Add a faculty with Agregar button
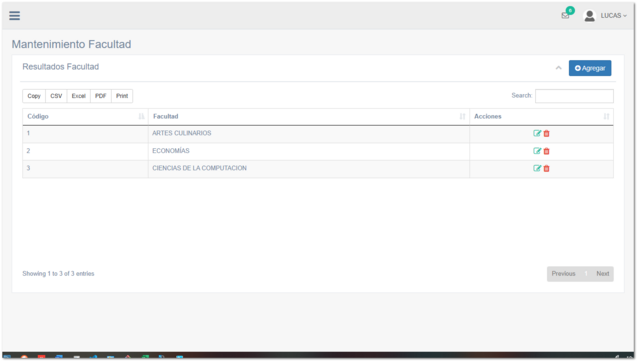 [590, 68]
